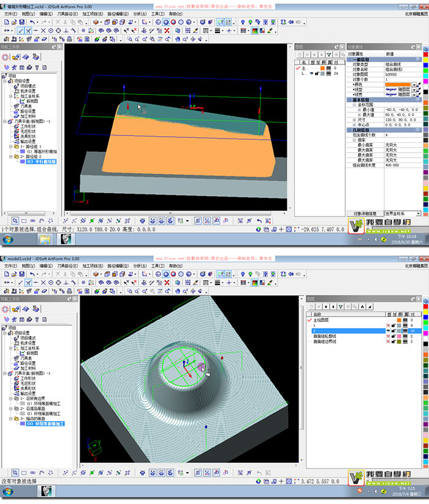Open 帮助(H) menu in model1 window
This screenshot has height=504, width=429.
pyautogui.click(x=176, y=266)
